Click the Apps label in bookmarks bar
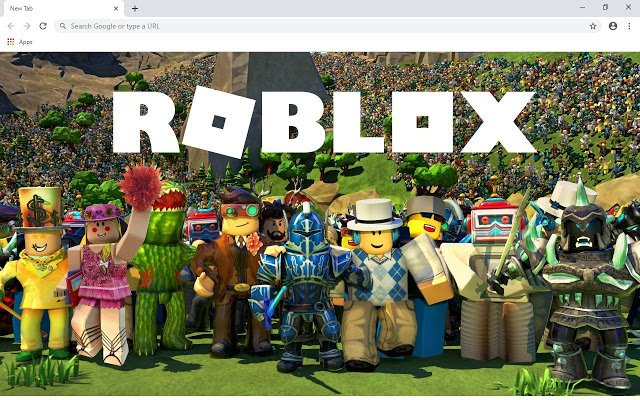This screenshot has height=400, width=640. [x=25, y=42]
